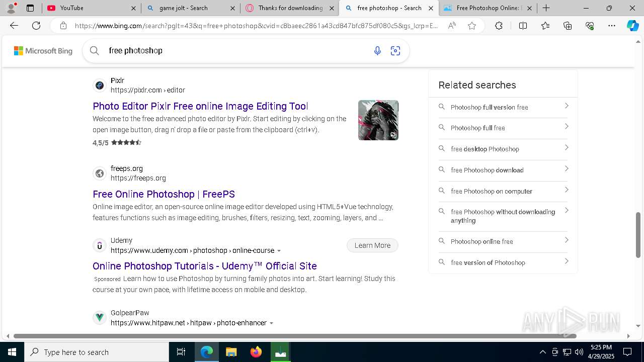644x362 pixels.
Task: Click the GolpearPaw site favicon
Action: coord(100,318)
